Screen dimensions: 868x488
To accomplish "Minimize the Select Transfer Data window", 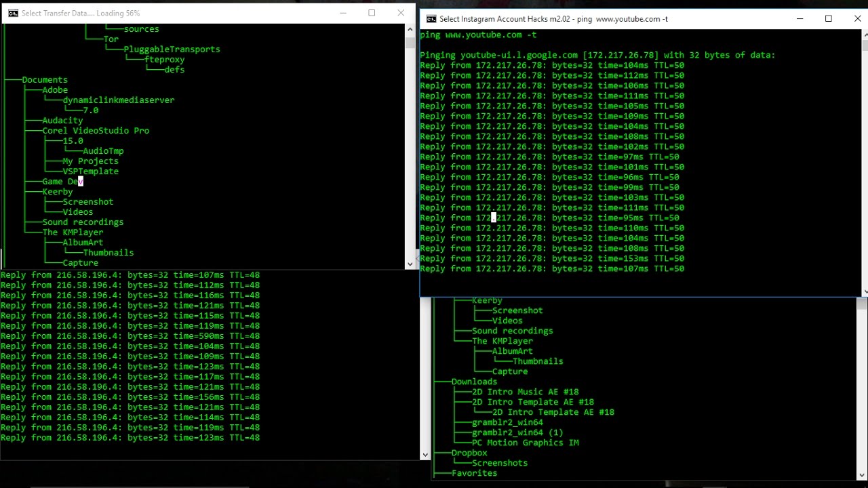I will 343,13.
